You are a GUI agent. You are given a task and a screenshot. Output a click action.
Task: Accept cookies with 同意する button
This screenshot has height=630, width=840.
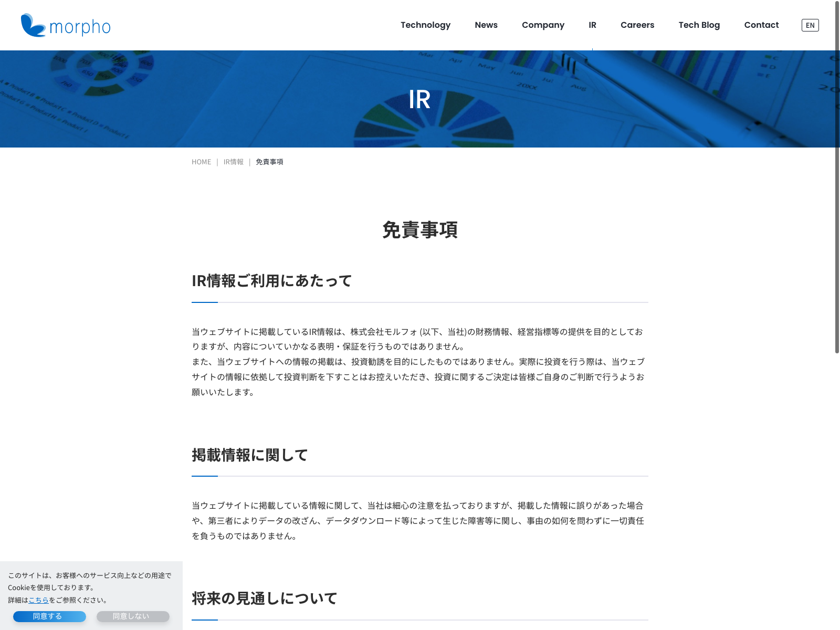[49, 616]
